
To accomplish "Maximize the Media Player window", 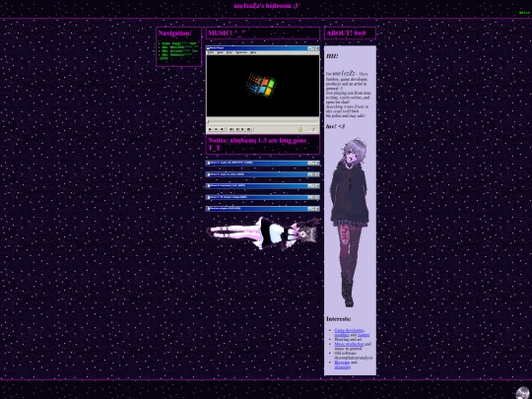I will point(313,48).
